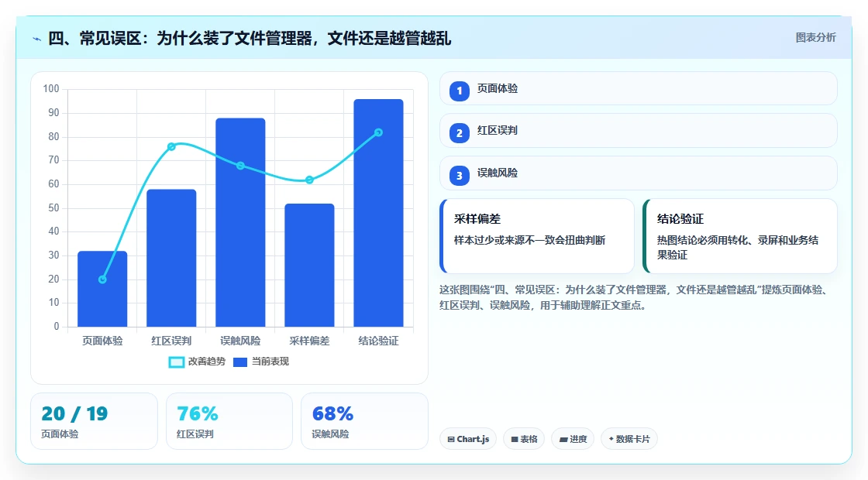Open the 采样偏差 card
The width and height of the screenshot is (868, 480).
tap(537, 236)
